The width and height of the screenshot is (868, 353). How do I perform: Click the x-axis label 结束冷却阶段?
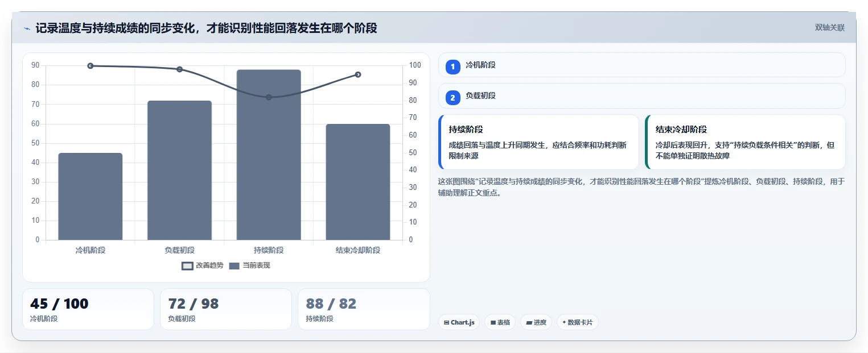358,250
